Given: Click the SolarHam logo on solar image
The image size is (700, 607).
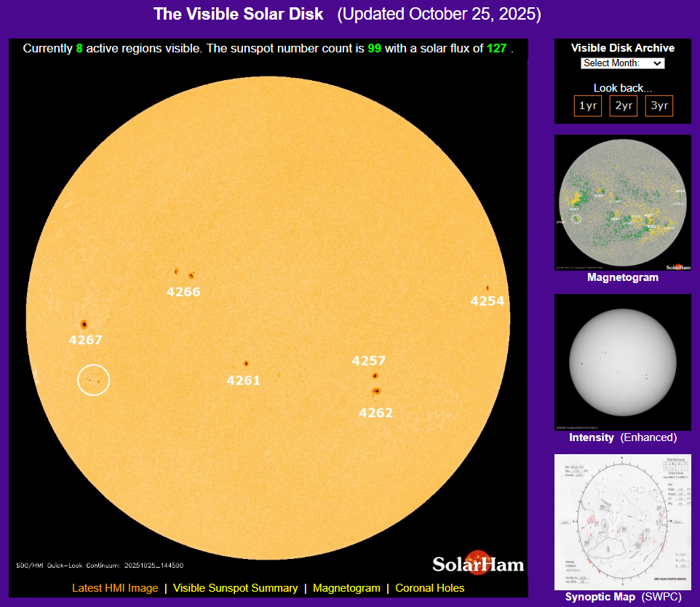Looking at the screenshot, I should 478,563.
